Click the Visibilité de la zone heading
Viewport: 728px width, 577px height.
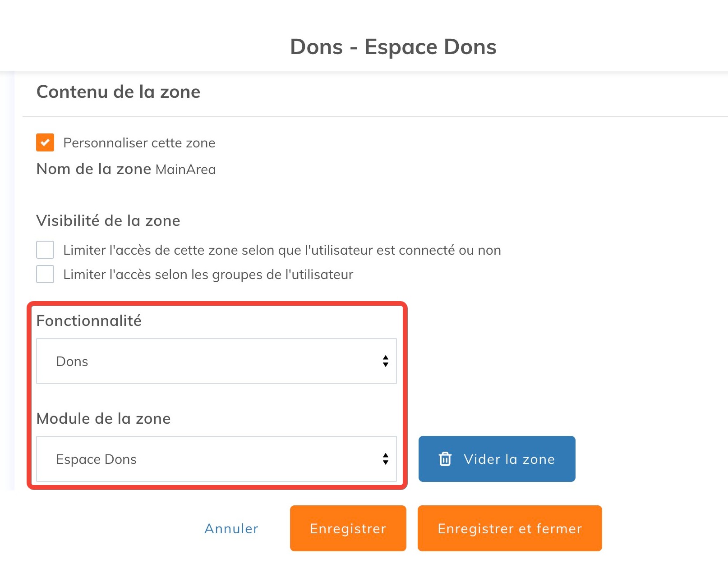(x=108, y=221)
